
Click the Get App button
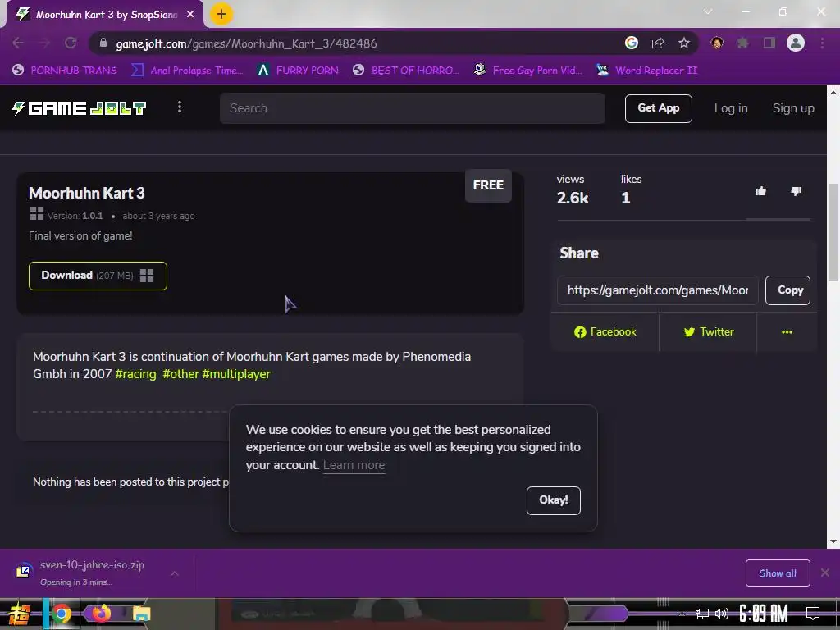click(658, 108)
